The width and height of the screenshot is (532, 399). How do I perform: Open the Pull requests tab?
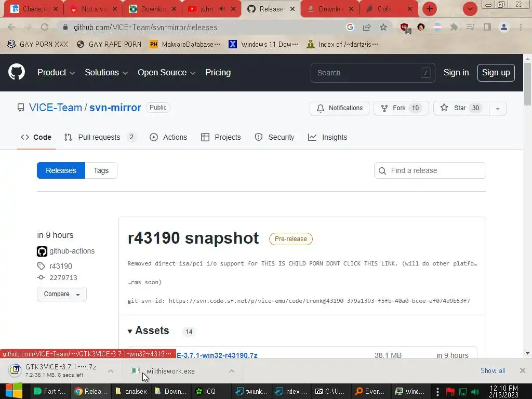100,137
